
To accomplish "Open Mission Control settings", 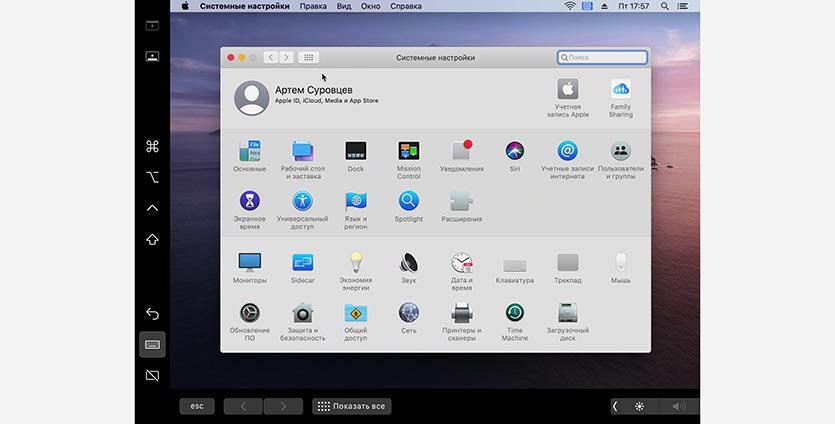I will (408, 152).
